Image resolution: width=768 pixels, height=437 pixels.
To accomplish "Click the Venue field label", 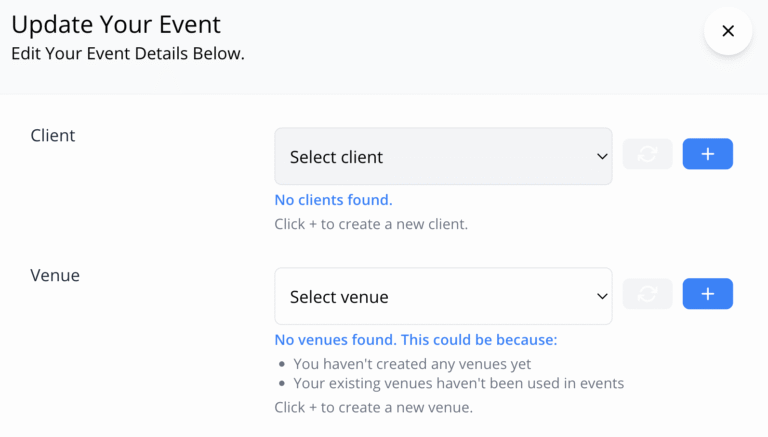I will coord(55,275).
